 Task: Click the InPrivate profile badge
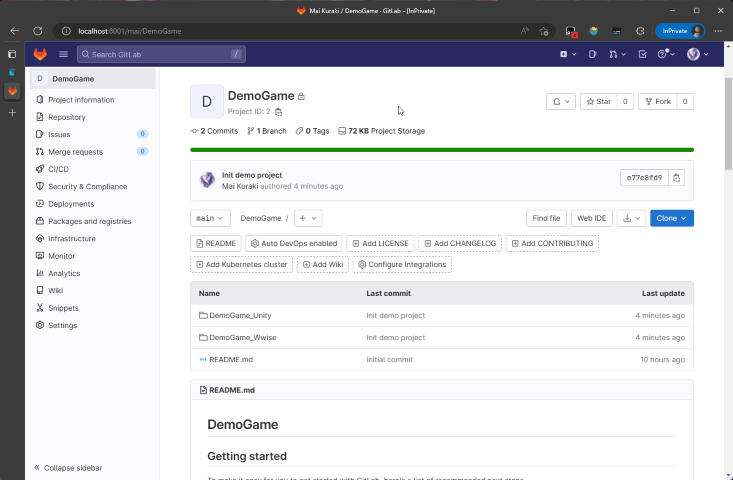(680, 31)
